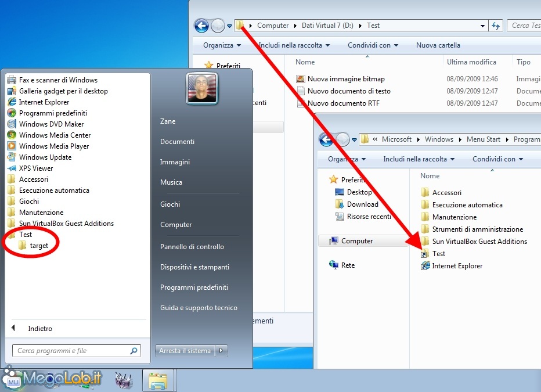Click Windows breadcrumb in Menu Start window
541x392 pixels.
439,139
